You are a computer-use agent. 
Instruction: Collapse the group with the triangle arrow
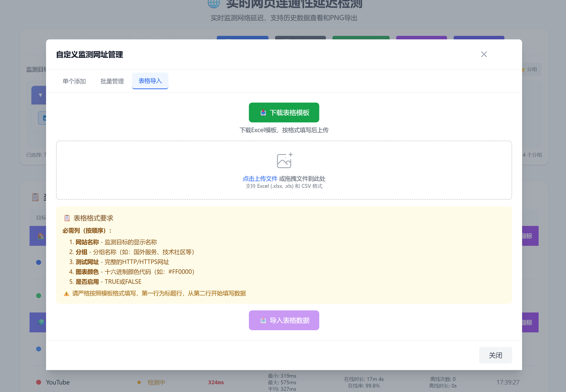[x=40, y=95]
